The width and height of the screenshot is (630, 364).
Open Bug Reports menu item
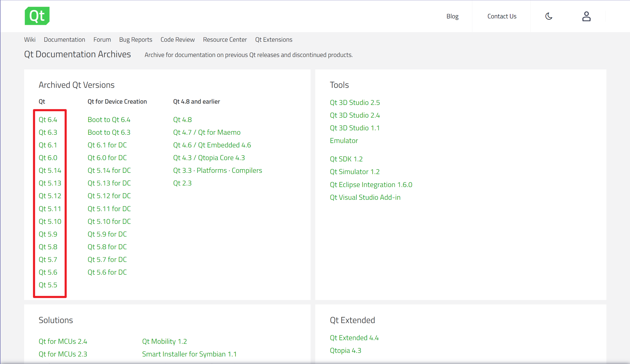[x=135, y=39]
